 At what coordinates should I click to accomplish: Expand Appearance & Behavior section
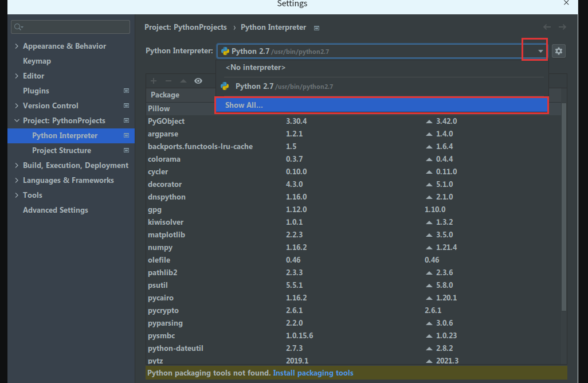click(17, 46)
